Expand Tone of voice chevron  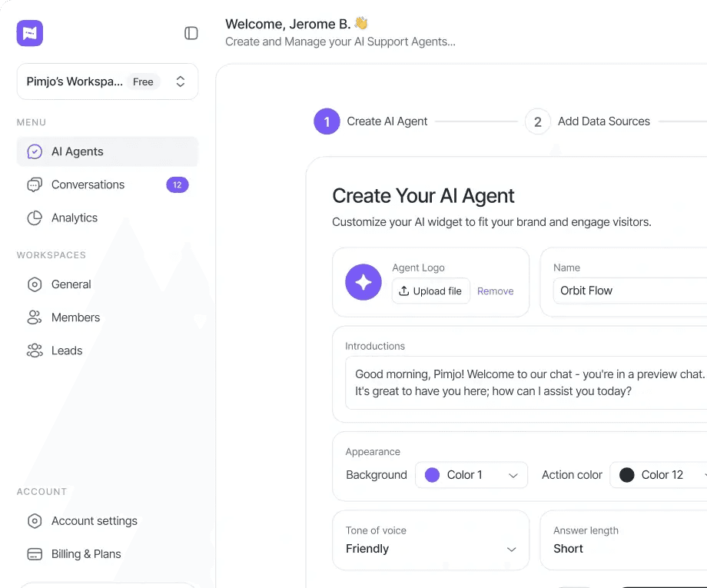(x=511, y=550)
